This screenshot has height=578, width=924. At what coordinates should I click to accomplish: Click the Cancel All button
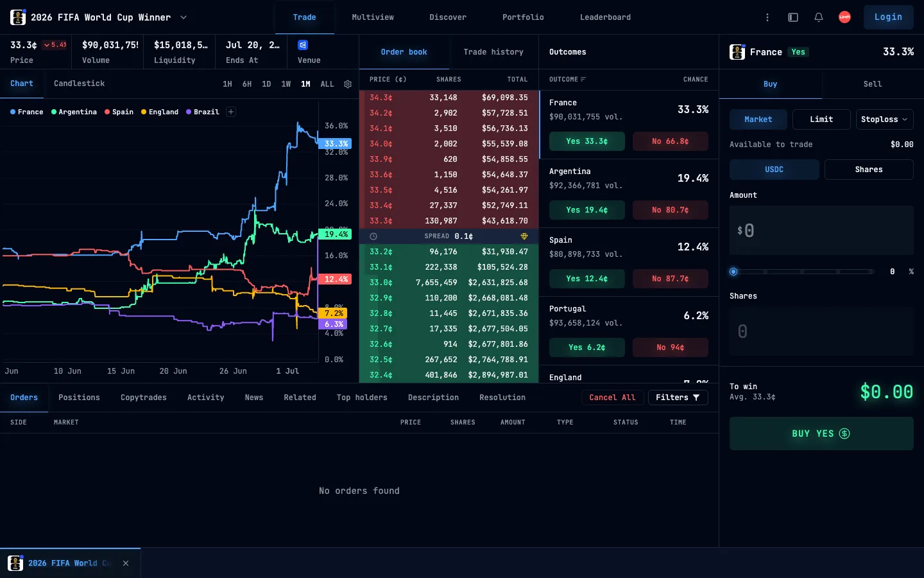tap(612, 398)
